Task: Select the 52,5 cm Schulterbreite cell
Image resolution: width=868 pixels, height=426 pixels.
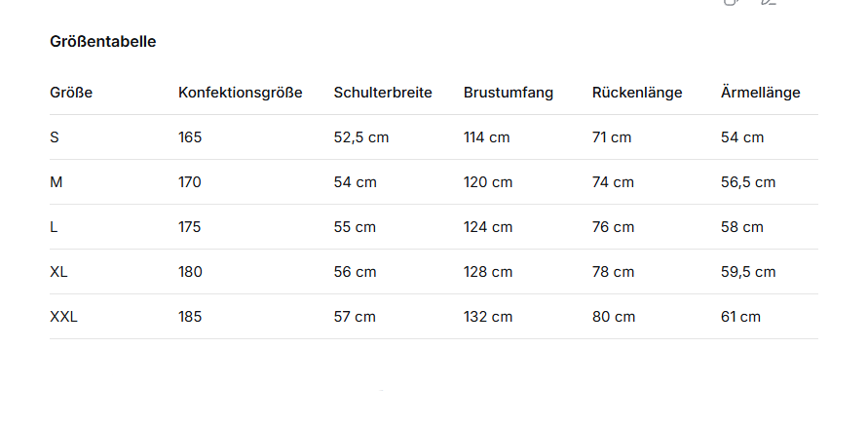Action: click(361, 137)
